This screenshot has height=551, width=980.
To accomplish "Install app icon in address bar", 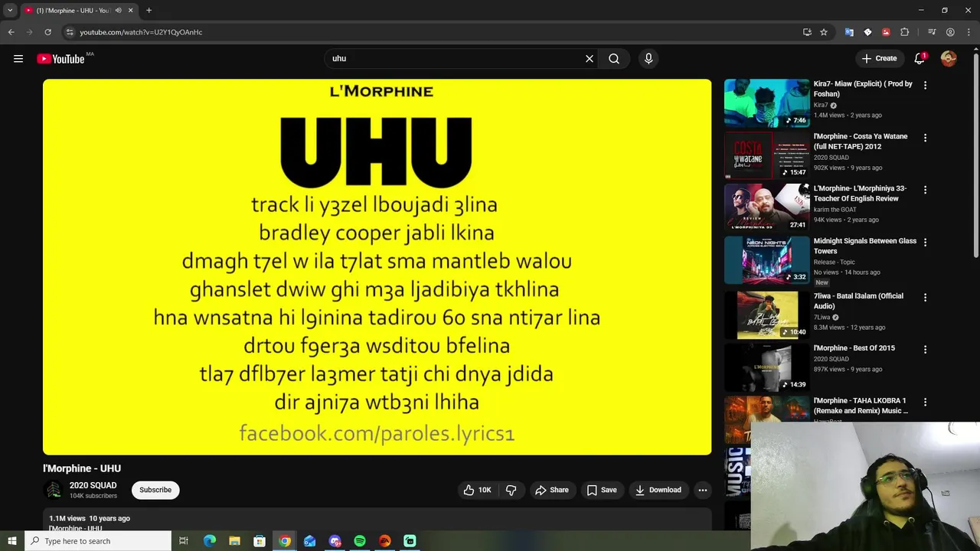I will pos(807,32).
